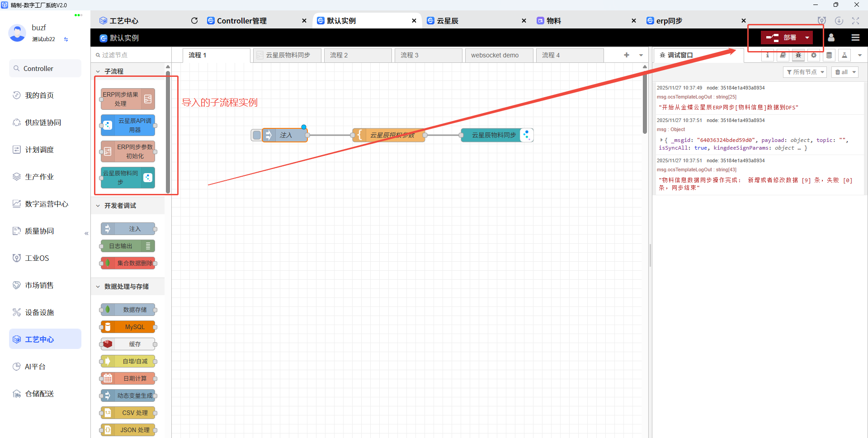This screenshot has height=438, width=868.
Task: Click the download icon in top-right toolbar
Action: click(840, 21)
